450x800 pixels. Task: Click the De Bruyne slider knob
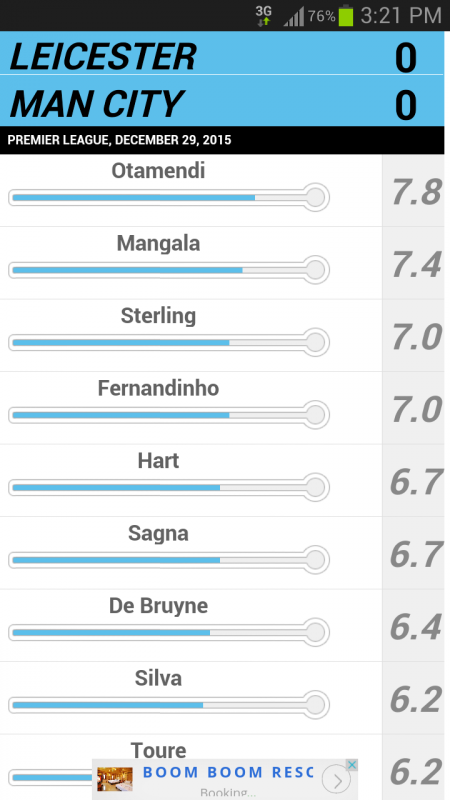click(x=316, y=632)
